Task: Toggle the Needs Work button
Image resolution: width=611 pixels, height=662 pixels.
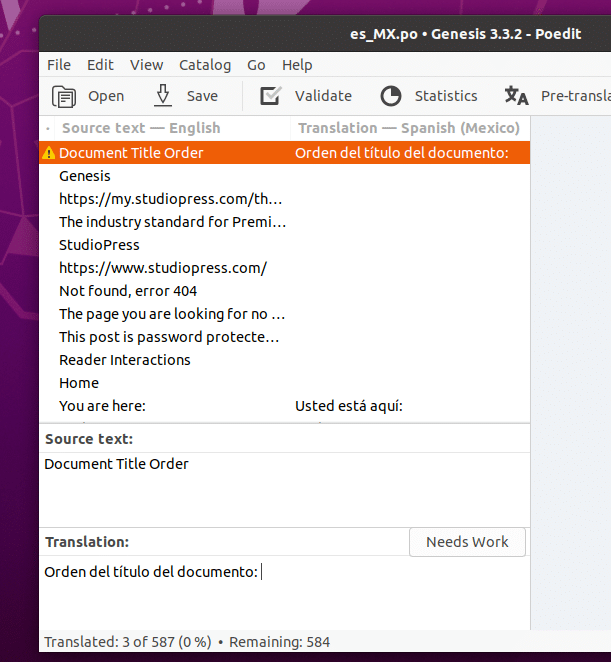Action: pos(467,542)
